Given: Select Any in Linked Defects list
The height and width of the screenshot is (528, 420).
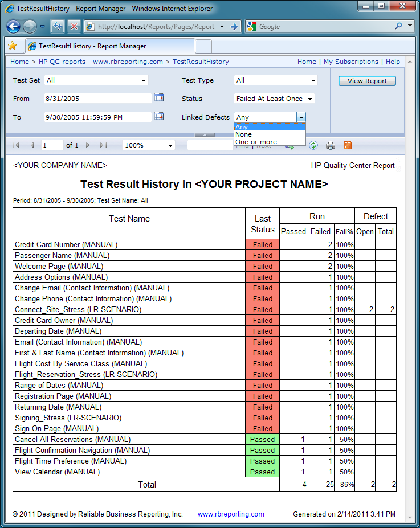Looking at the screenshot, I should (x=270, y=127).
